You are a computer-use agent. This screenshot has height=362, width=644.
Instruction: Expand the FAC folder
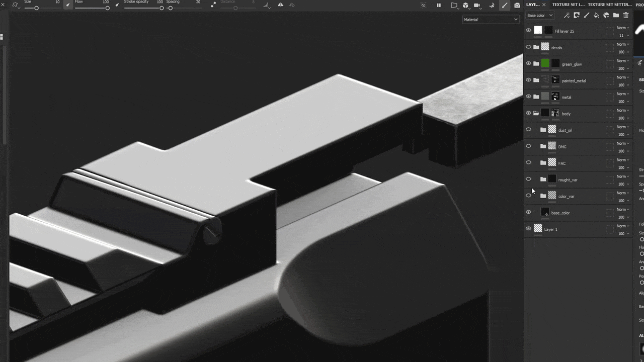coord(543,163)
